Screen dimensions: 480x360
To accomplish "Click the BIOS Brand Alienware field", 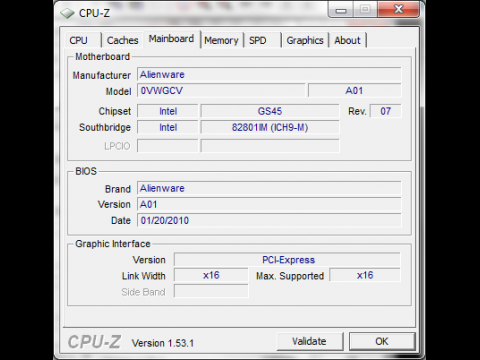I will [269, 188].
